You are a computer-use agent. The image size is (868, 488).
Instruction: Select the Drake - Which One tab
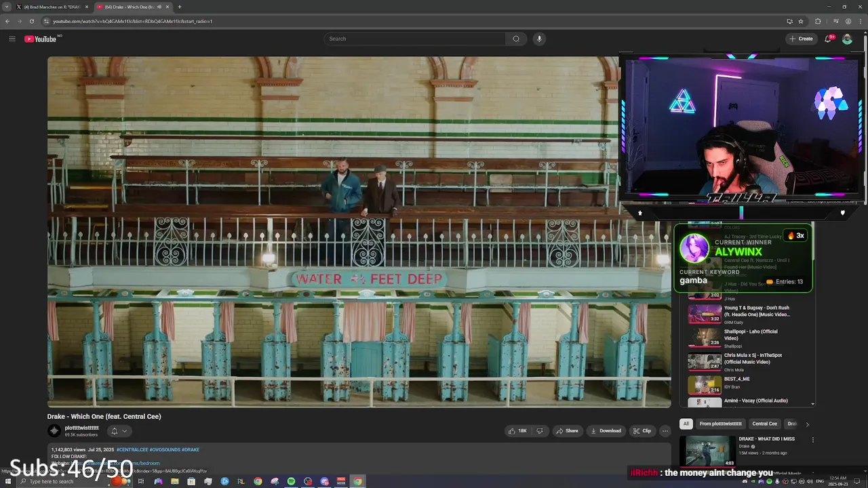(132, 7)
